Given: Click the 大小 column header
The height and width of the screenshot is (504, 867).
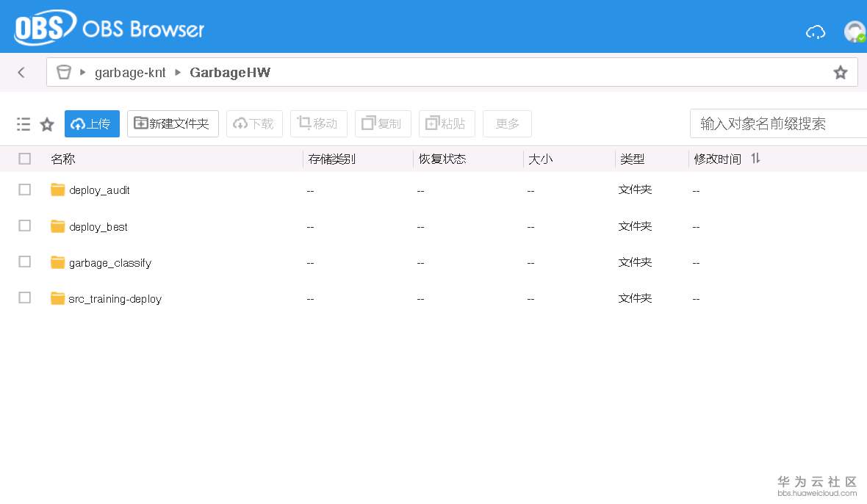Looking at the screenshot, I should point(540,159).
